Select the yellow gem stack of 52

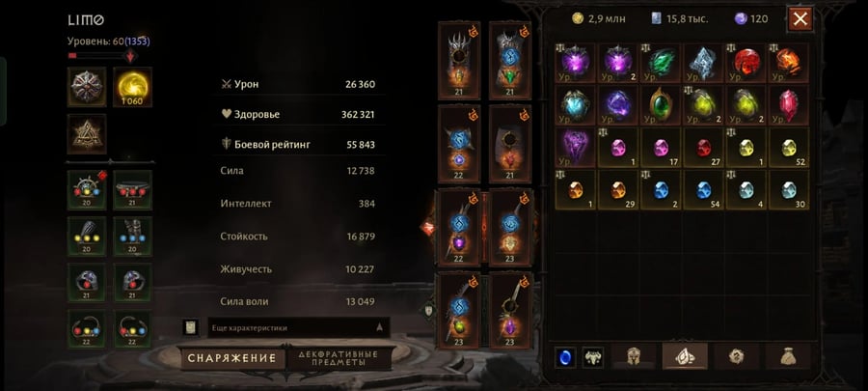789,148
